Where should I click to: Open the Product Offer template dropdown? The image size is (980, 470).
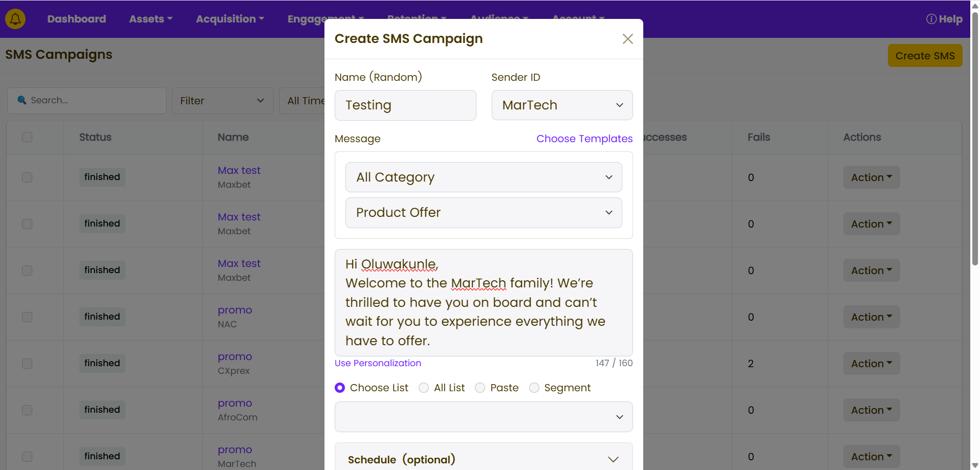tap(483, 213)
